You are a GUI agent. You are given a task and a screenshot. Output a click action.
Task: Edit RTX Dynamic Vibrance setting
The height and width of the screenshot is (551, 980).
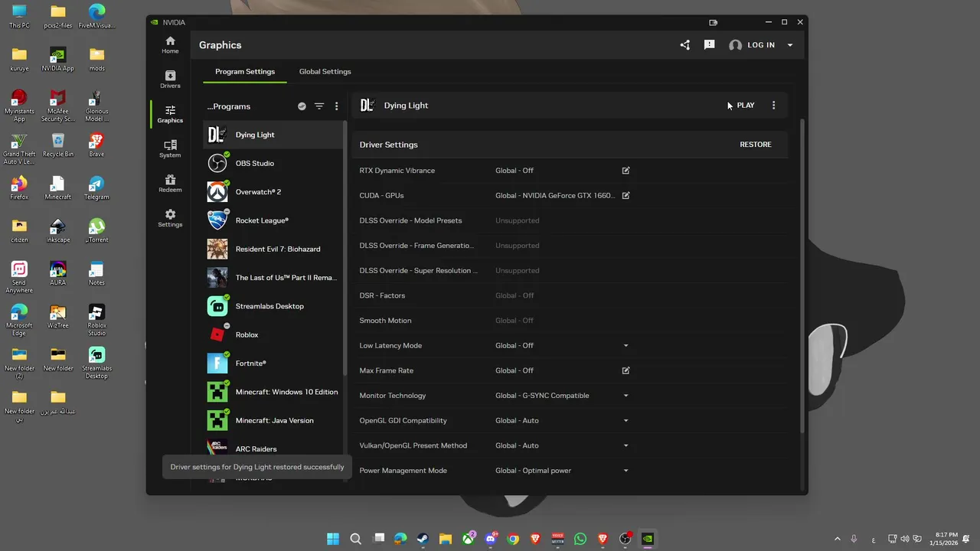(x=626, y=171)
